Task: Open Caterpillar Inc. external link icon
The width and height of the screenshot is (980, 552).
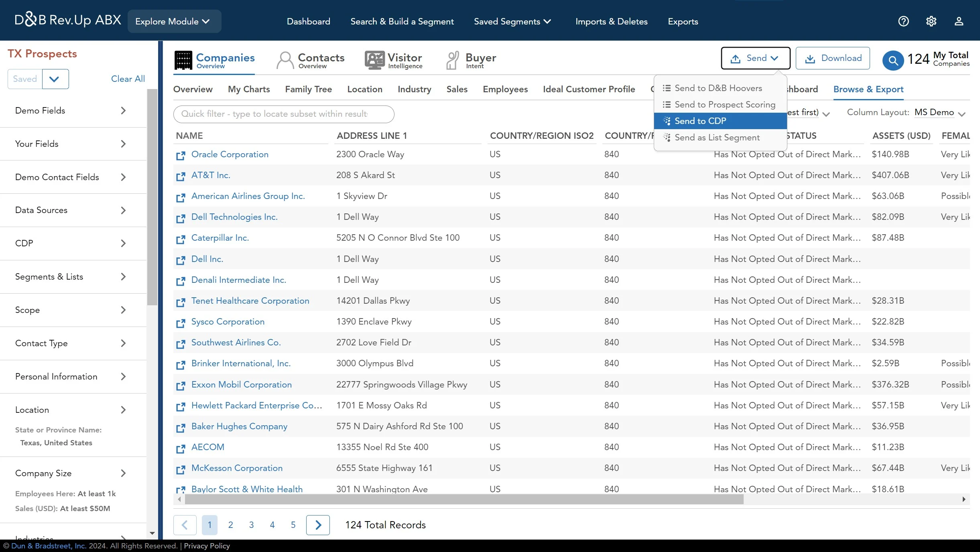Action: pos(181,239)
